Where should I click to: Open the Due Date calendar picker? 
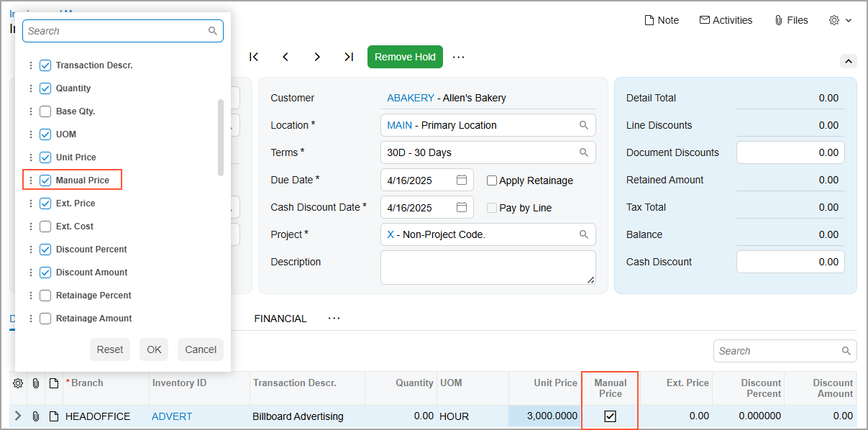(x=462, y=180)
